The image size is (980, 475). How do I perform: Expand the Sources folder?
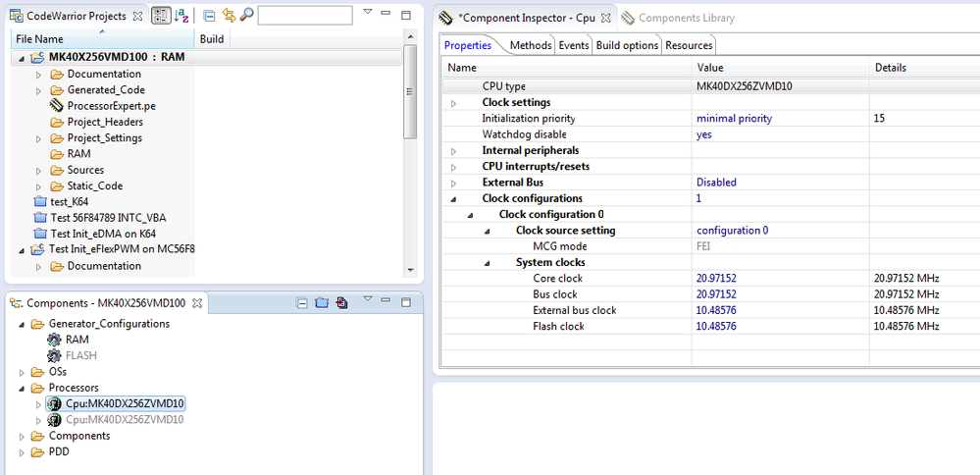pos(39,171)
